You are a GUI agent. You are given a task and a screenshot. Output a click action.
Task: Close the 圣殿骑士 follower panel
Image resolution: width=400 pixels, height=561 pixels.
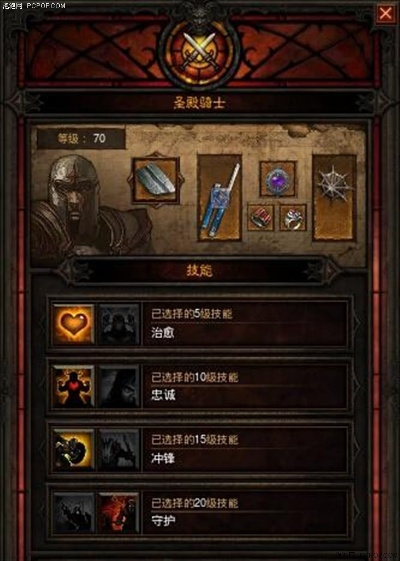pyautogui.click(x=385, y=14)
